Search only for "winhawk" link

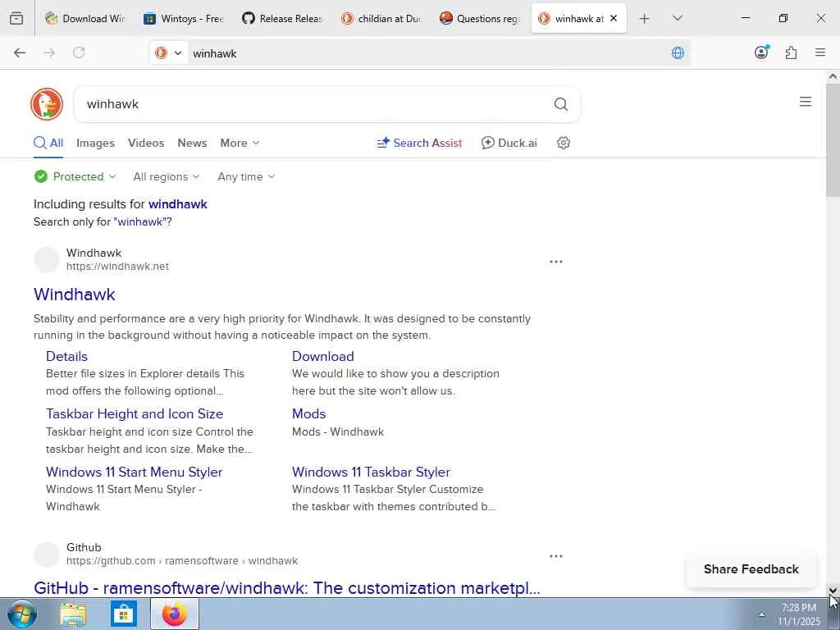point(143,221)
